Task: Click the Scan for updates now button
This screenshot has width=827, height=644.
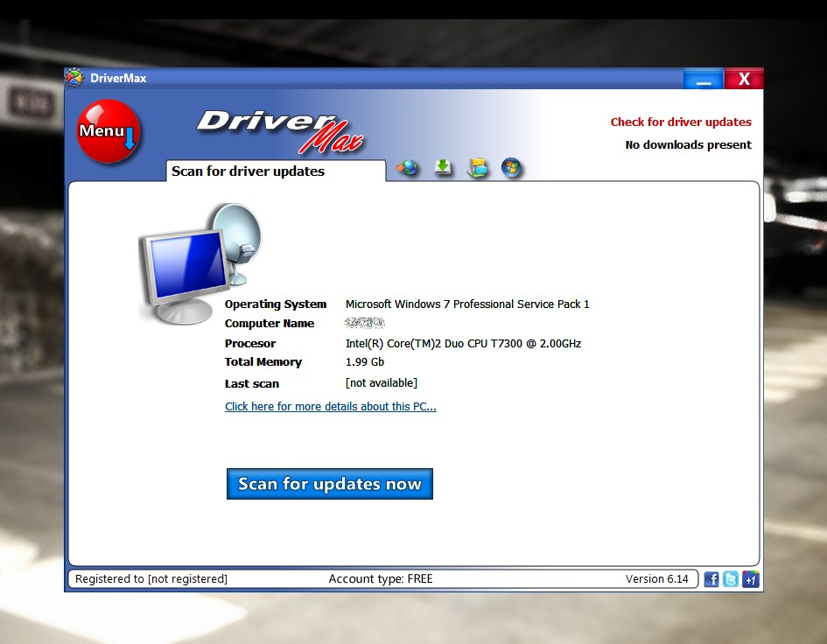Action: pyautogui.click(x=330, y=484)
